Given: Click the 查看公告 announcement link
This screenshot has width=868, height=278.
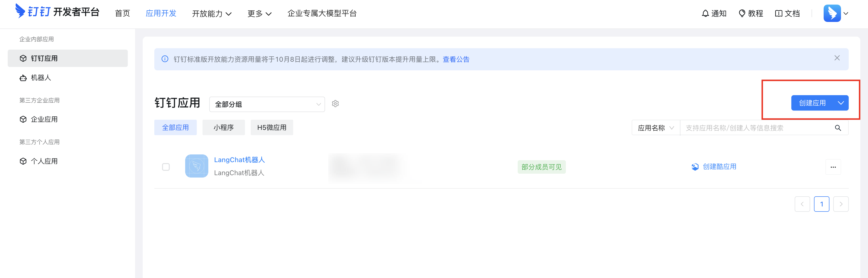Looking at the screenshot, I should click(x=456, y=59).
